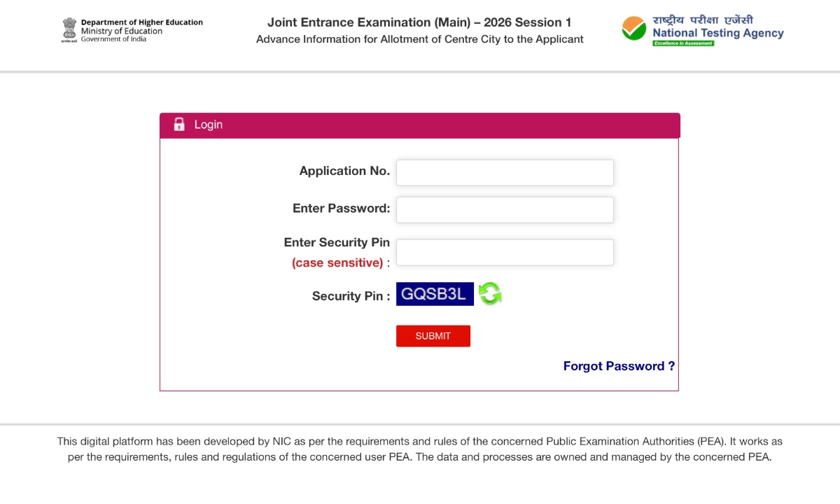Screen dimensions: 840x504
Task: Click the Application No. label
Action: tap(344, 171)
